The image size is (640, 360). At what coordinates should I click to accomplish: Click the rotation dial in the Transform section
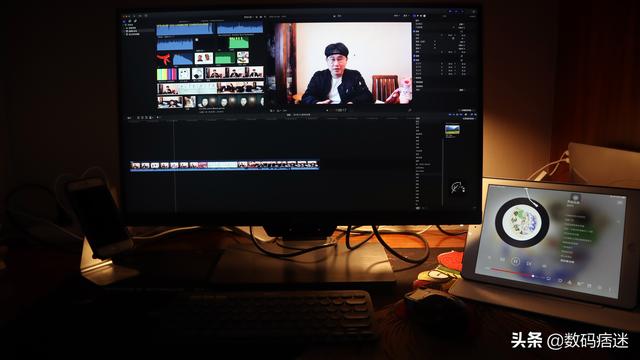453,38
